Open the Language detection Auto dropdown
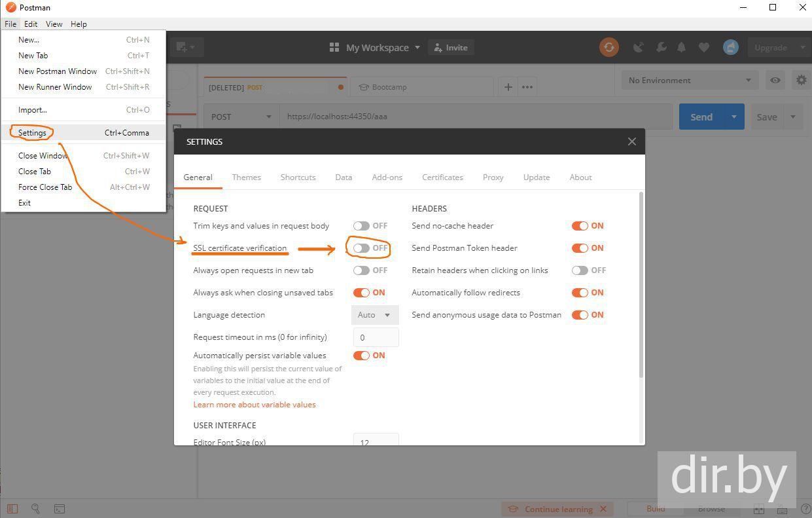Viewport: 812px width, 518px height. [375, 315]
